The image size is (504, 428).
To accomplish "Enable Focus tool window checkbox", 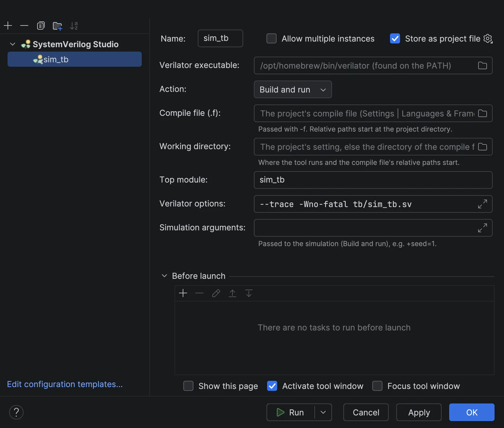I will (377, 386).
